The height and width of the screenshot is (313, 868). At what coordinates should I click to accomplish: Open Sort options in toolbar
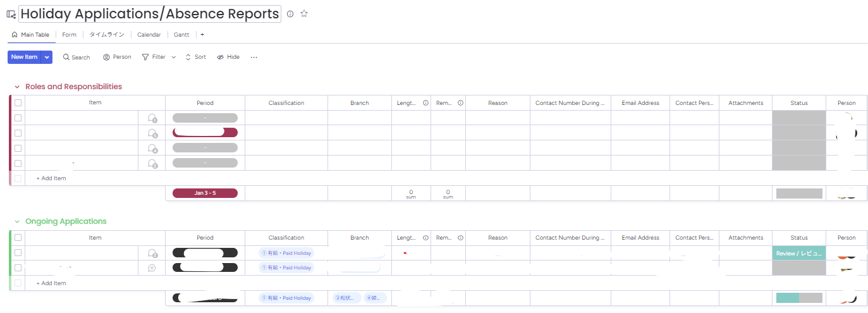click(195, 57)
